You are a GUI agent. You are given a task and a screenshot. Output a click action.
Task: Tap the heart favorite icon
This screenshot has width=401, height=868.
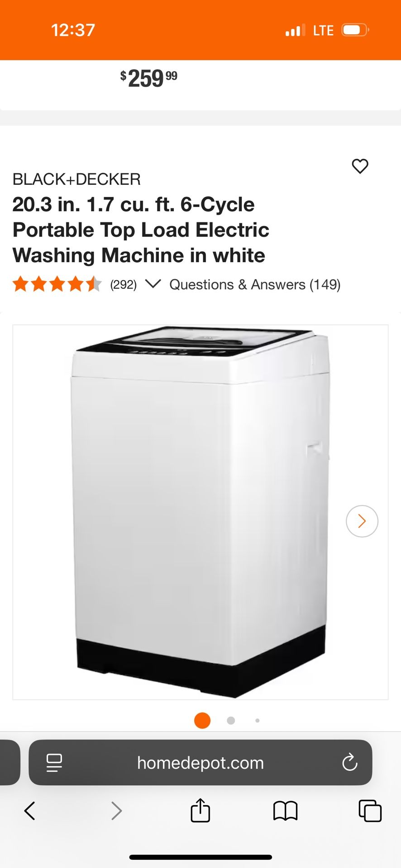360,166
